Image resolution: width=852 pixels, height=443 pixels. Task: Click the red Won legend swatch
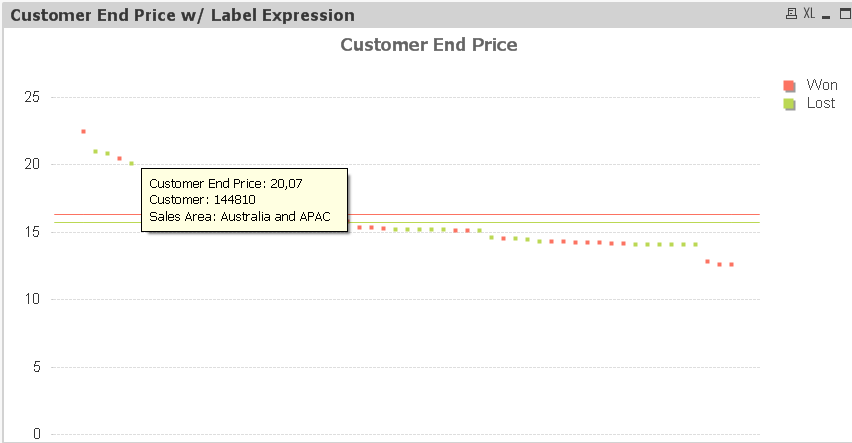pos(789,86)
